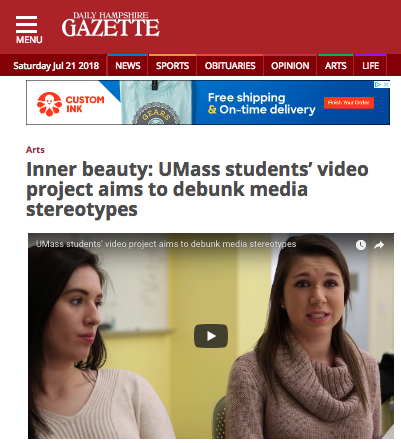
Task: Click the AdChoices triangle icon
Action: pyautogui.click(x=378, y=85)
